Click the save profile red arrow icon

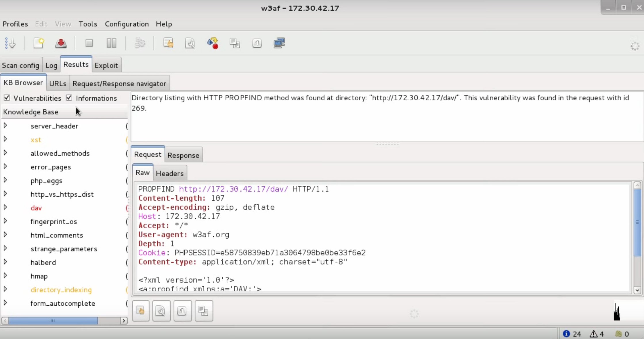61,43
